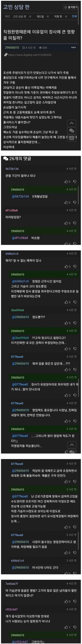
Task: Upvote the 마라탕집임? comment
Action: [67, 223]
